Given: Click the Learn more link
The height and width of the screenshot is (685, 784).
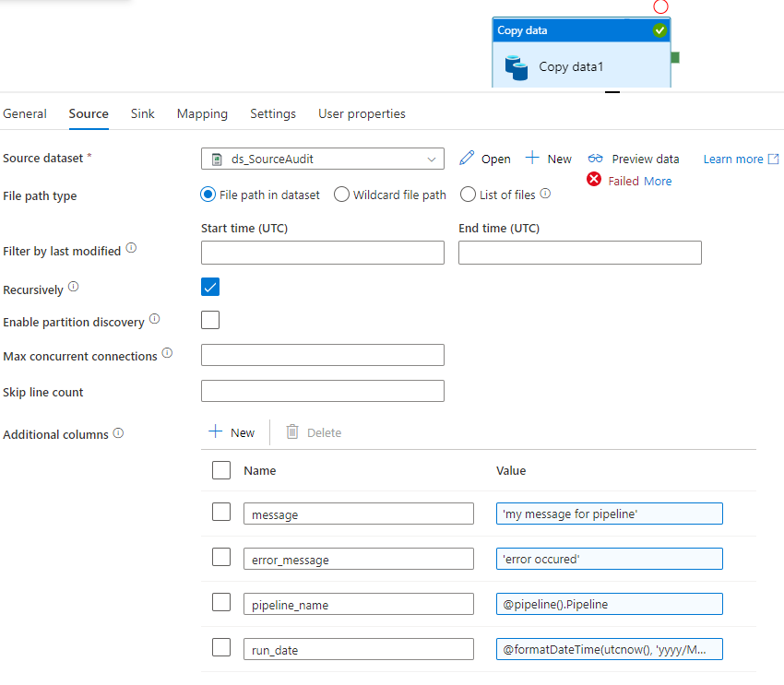Looking at the screenshot, I should (732, 159).
